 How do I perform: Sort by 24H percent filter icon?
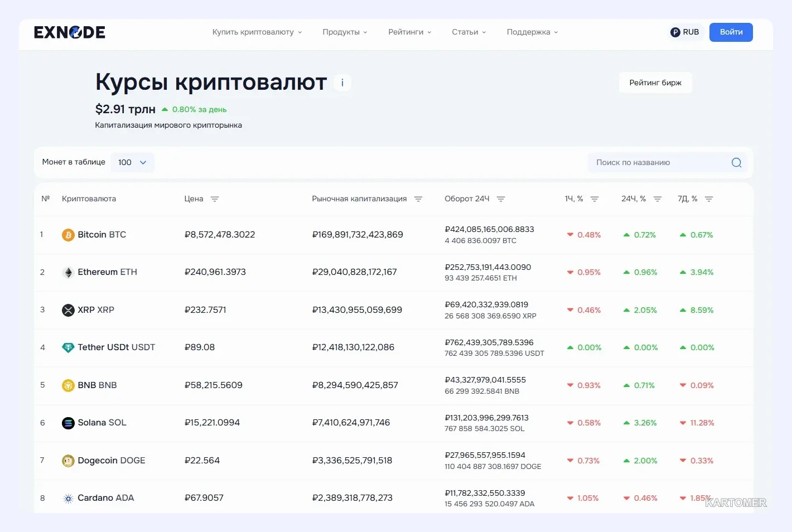tap(658, 199)
